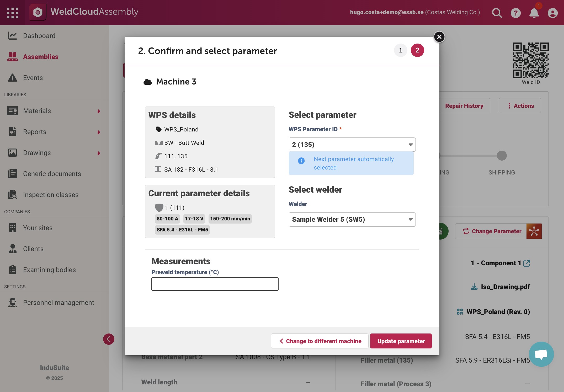Click Change to different machine button
The height and width of the screenshot is (392, 564).
pyautogui.click(x=320, y=341)
